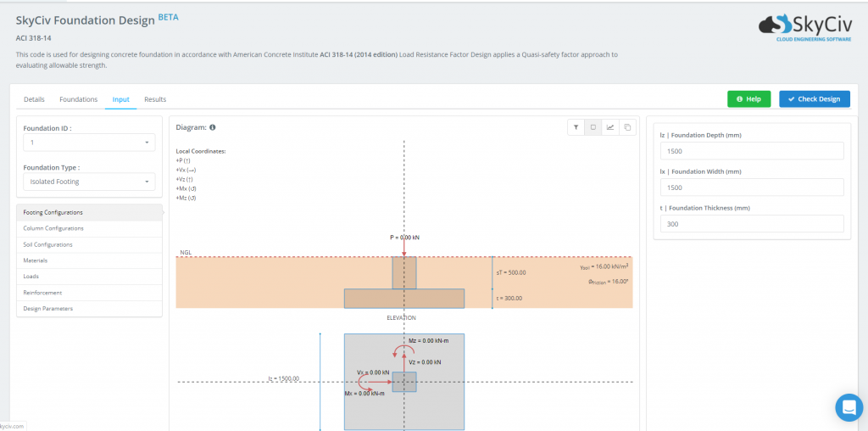Click the filter funnel icon in diagram toolbar
This screenshot has width=868, height=431.
(576, 127)
